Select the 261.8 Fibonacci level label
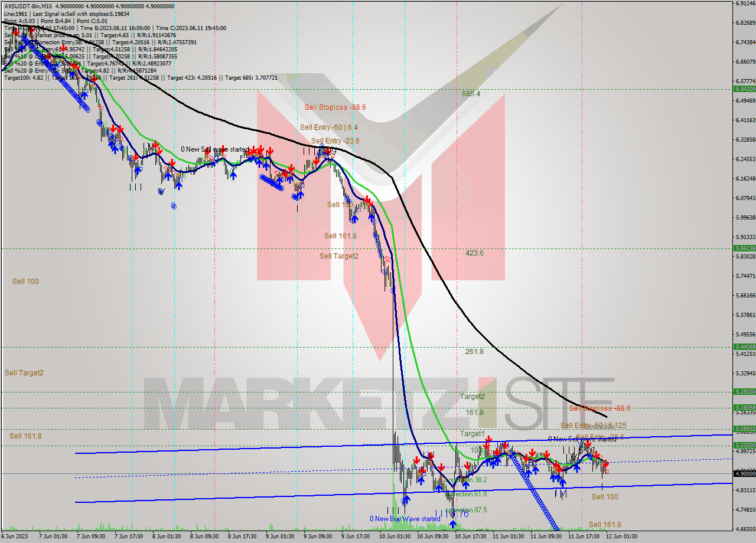756x543 pixels. coord(474,351)
